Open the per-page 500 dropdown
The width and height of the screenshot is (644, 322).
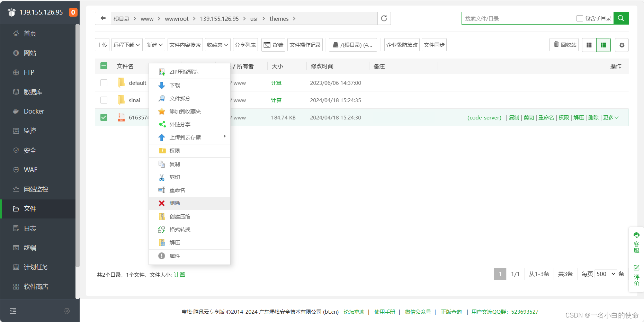tap(606, 274)
